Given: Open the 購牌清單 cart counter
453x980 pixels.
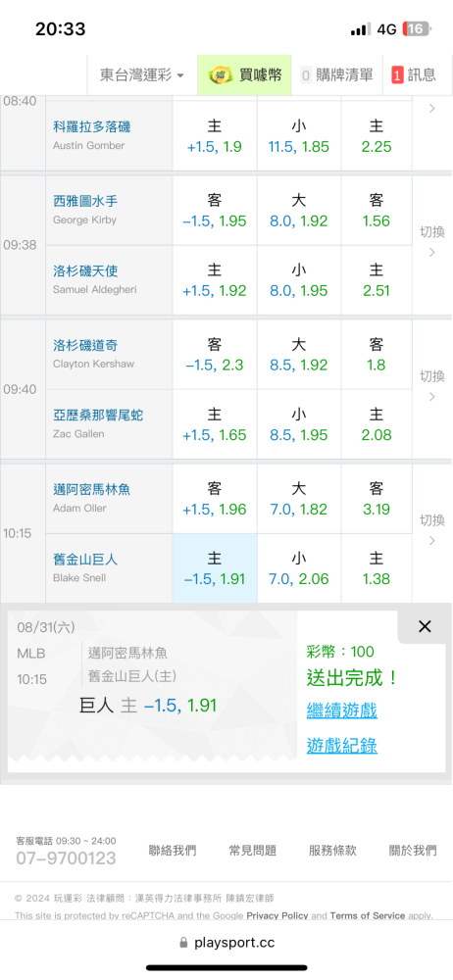Looking at the screenshot, I should (x=336, y=75).
